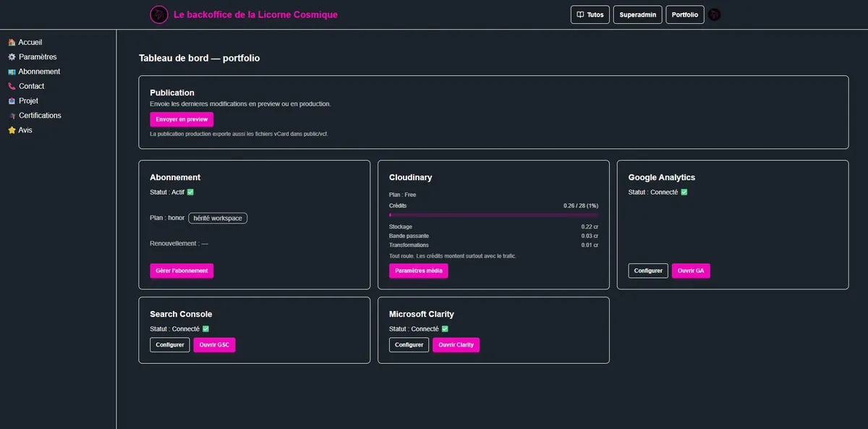Click the icon beside Projet
Screen dimensions: 868x429
[x=12, y=101]
